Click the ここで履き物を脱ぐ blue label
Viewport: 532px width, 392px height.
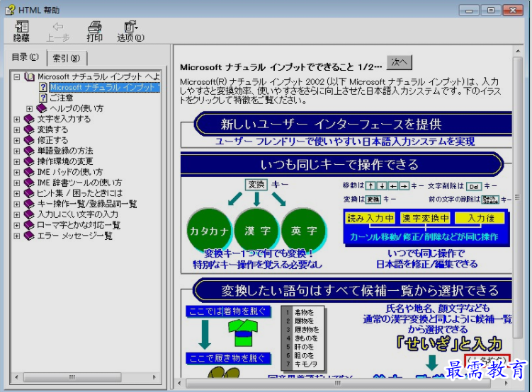point(228,359)
